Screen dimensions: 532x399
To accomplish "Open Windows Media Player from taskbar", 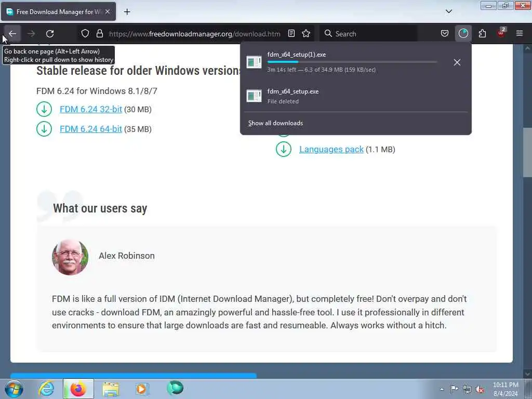I will [142, 389].
